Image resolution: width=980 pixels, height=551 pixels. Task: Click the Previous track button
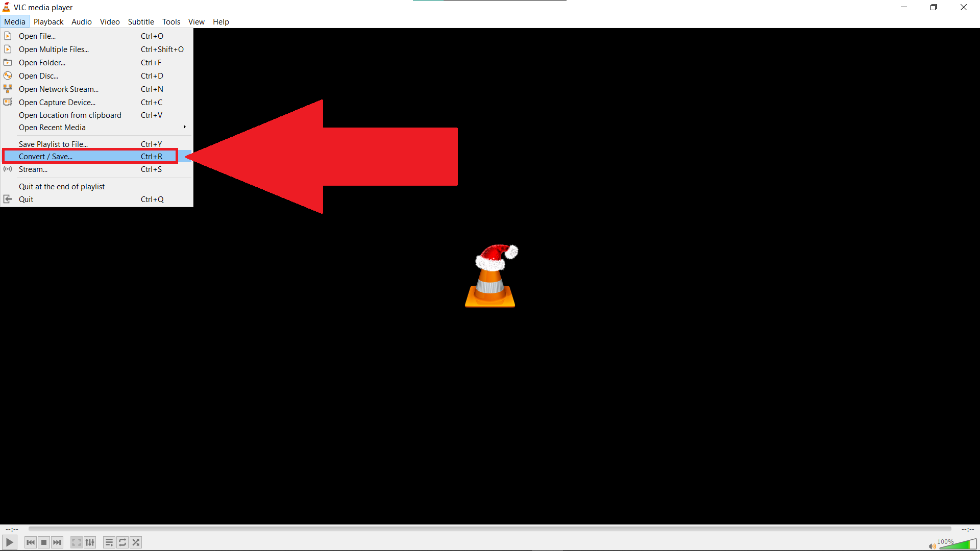(x=30, y=542)
